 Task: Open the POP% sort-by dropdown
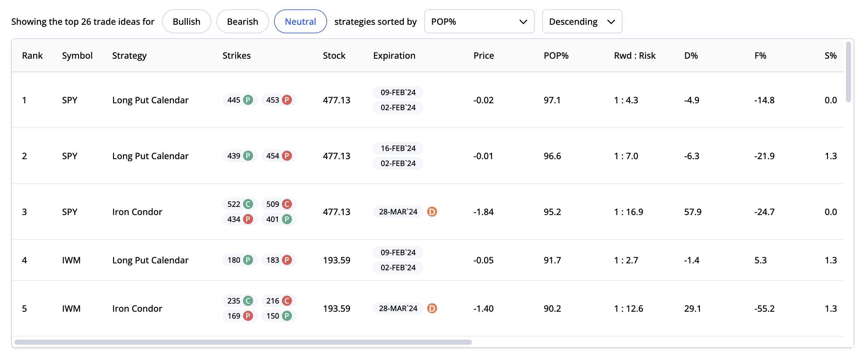(x=479, y=22)
